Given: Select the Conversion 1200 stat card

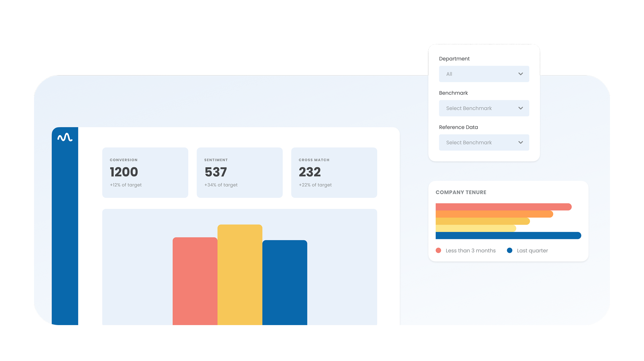Looking at the screenshot, I should (145, 173).
